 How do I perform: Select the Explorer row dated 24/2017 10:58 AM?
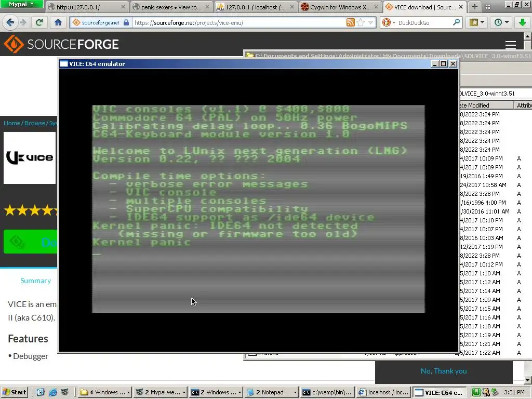point(496,185)
